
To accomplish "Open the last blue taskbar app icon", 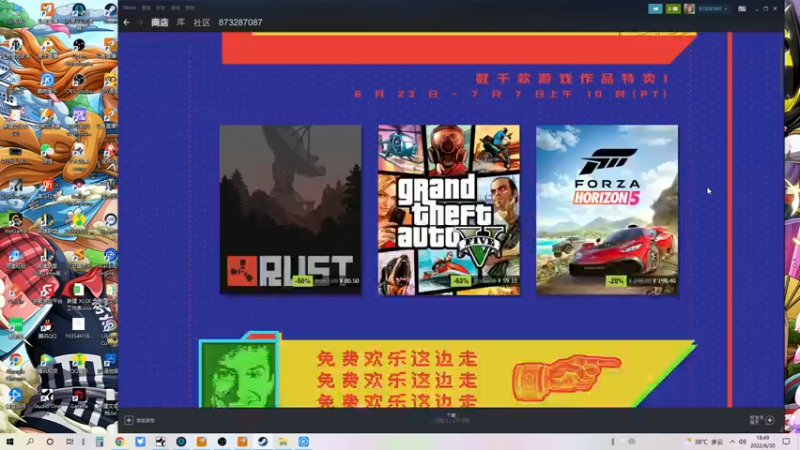I will 304,442.
